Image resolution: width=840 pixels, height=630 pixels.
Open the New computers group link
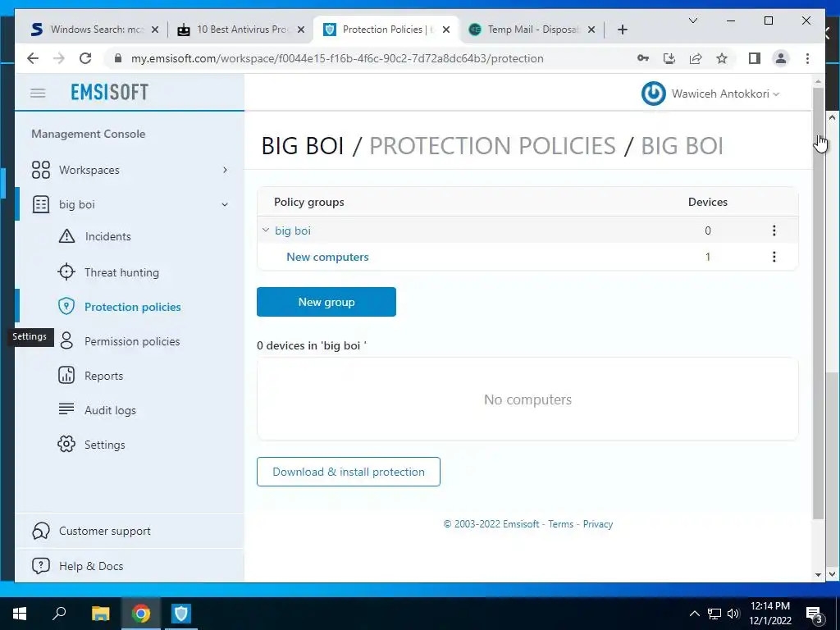[327, 257]
